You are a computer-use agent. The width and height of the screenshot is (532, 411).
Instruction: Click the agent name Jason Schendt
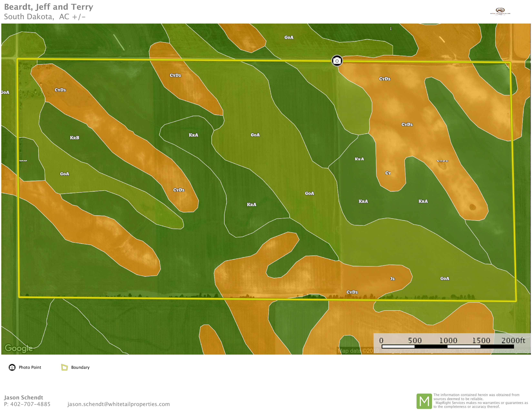pos(23,397)
